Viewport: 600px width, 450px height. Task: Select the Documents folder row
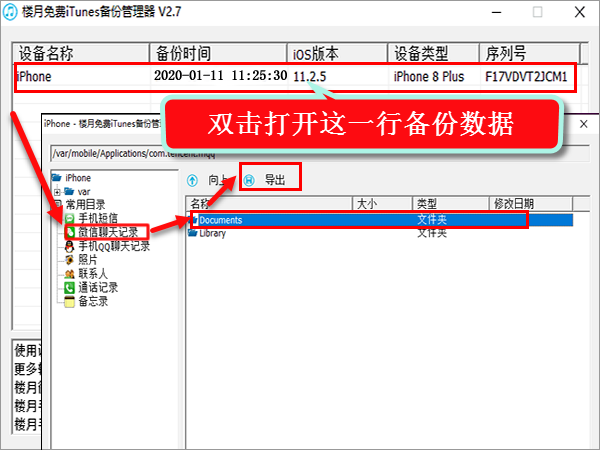pos(381,220)
